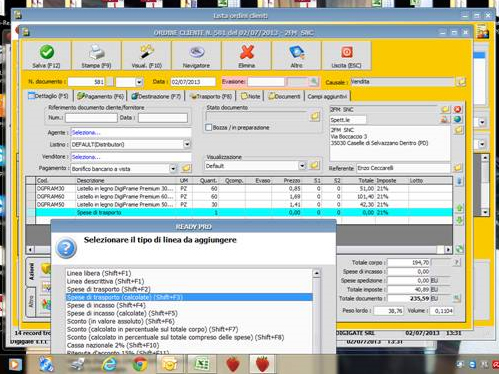Open the Azioni side tab

coord(31,271)
